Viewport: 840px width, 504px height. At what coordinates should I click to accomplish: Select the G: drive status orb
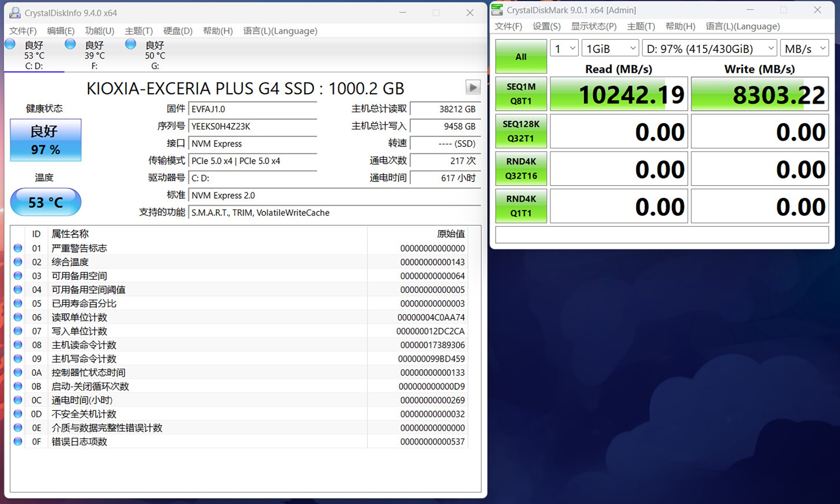pos(131,44)
